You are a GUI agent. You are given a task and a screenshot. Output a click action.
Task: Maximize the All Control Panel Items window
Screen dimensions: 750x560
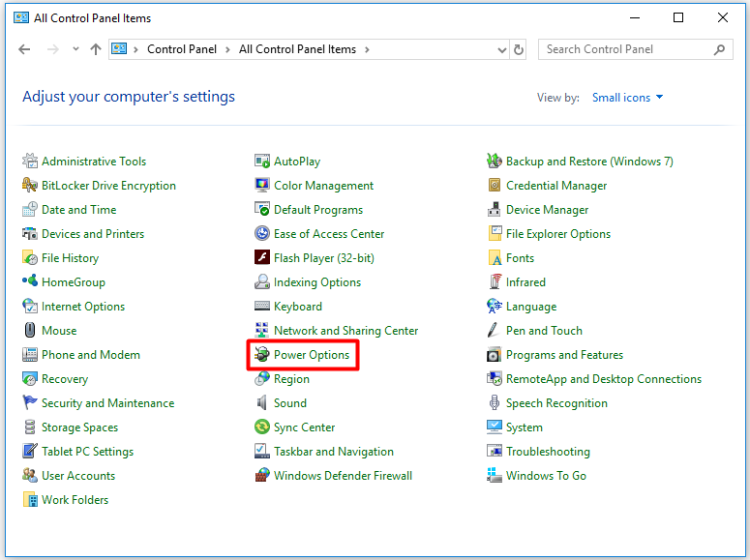[x=678, y=17]
